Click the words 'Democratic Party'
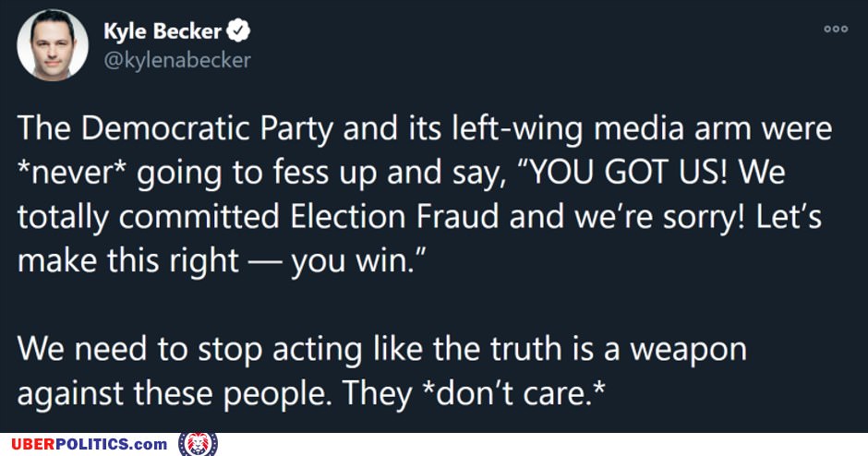 207,129
